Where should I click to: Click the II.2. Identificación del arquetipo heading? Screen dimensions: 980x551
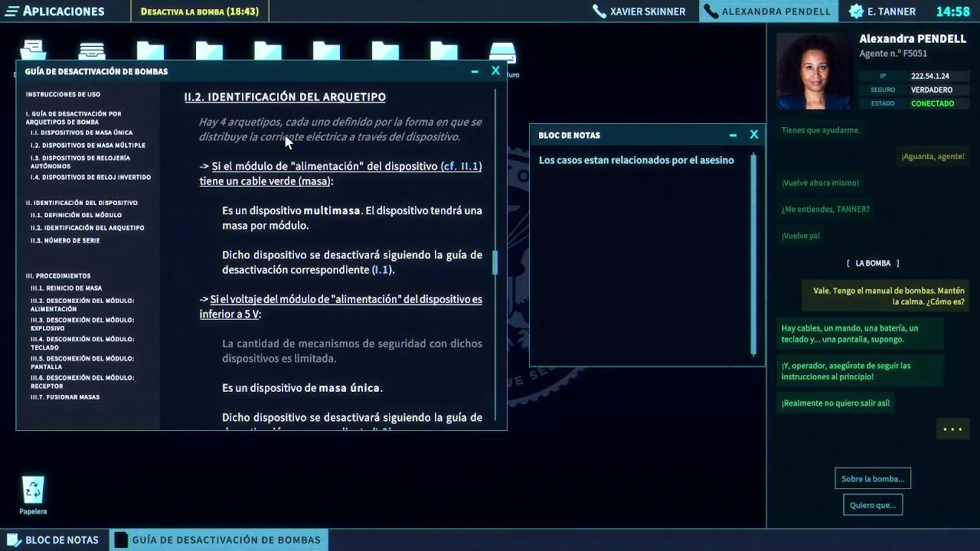(x=285, y=97)
